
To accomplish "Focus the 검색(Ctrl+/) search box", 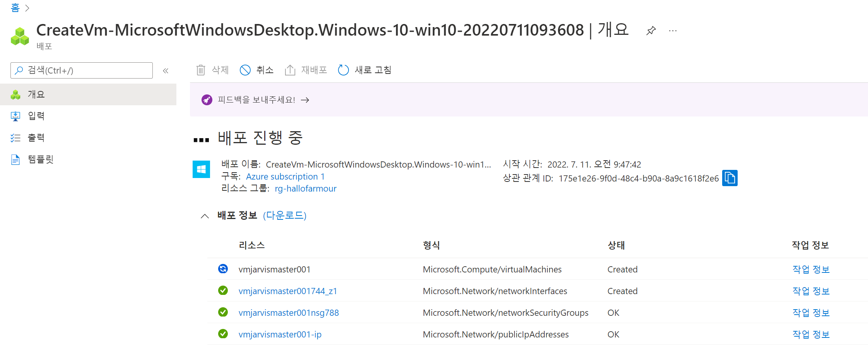I will (x=82, y=70).
